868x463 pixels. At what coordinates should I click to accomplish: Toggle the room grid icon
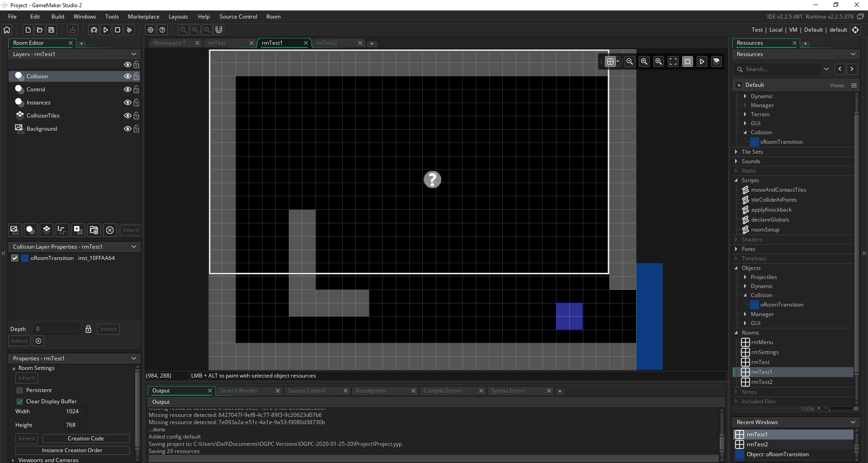(x=610, y=61)
